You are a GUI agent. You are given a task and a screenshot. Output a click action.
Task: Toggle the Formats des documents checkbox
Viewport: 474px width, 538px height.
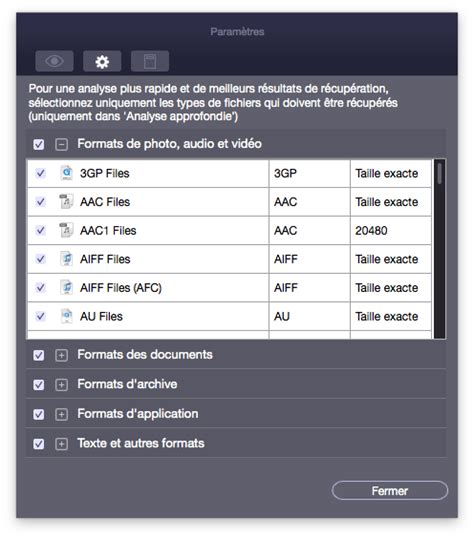pyautogui.click(x=39, y=355)
